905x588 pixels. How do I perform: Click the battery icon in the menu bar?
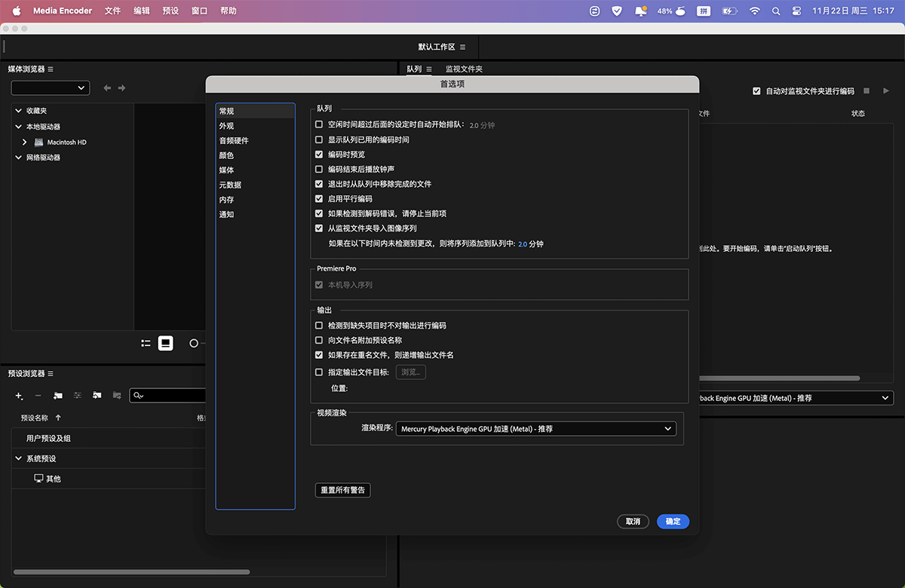pyautogui.click(x=730, y=11)
